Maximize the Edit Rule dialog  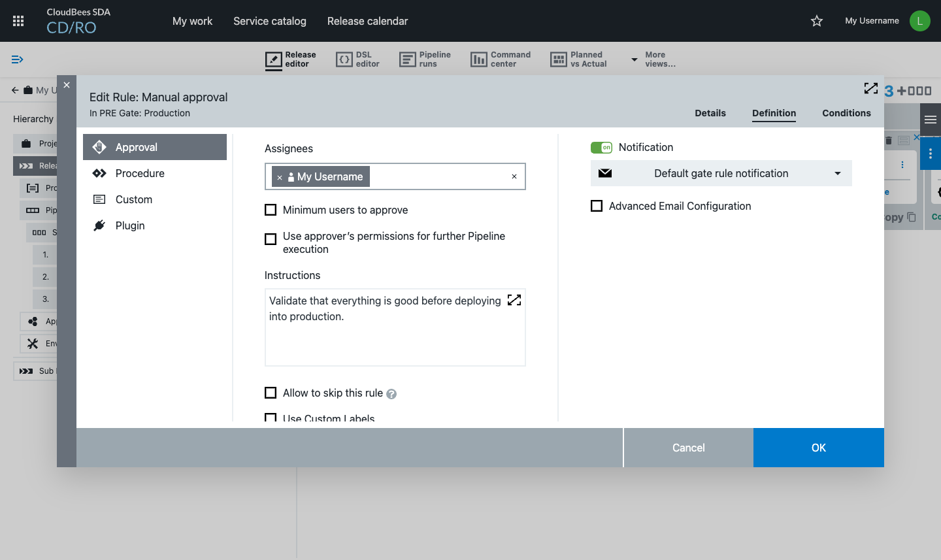[870, 88]
